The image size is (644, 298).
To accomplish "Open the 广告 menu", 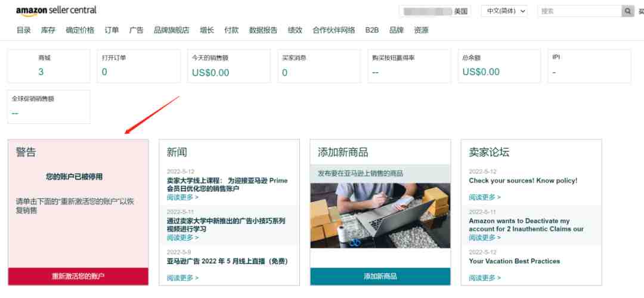I will [137, 30].
